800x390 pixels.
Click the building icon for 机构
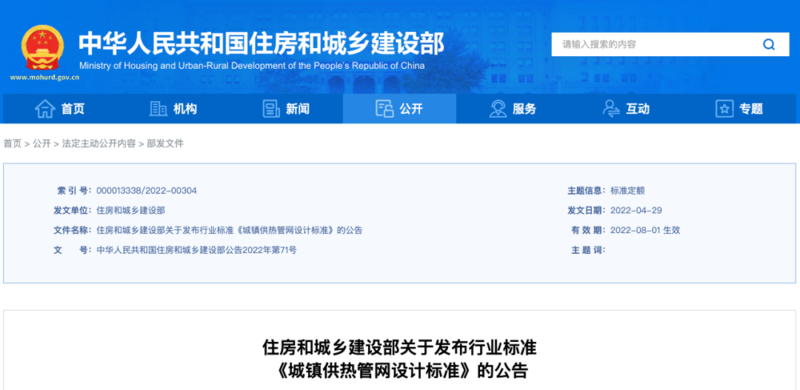(158, 109)
